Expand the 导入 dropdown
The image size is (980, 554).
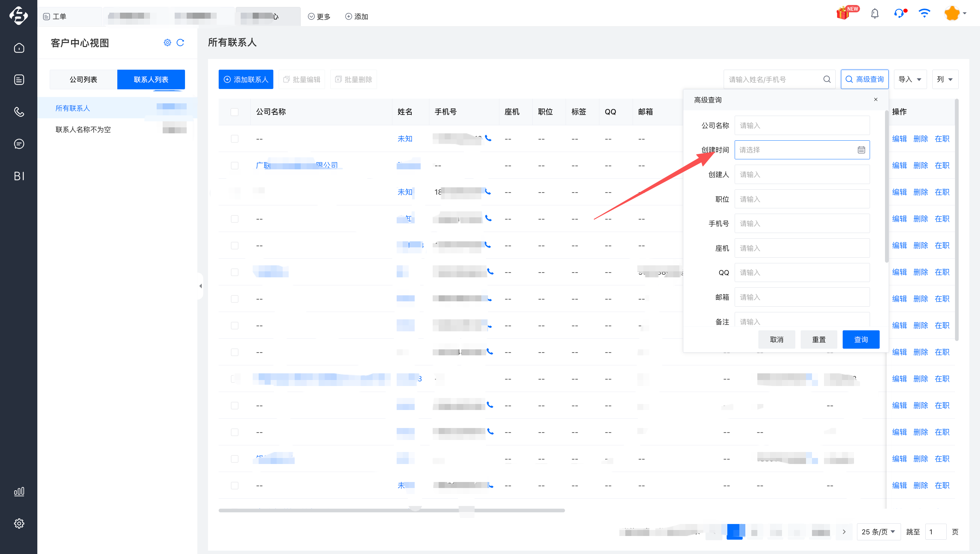(x=910, y=80)
